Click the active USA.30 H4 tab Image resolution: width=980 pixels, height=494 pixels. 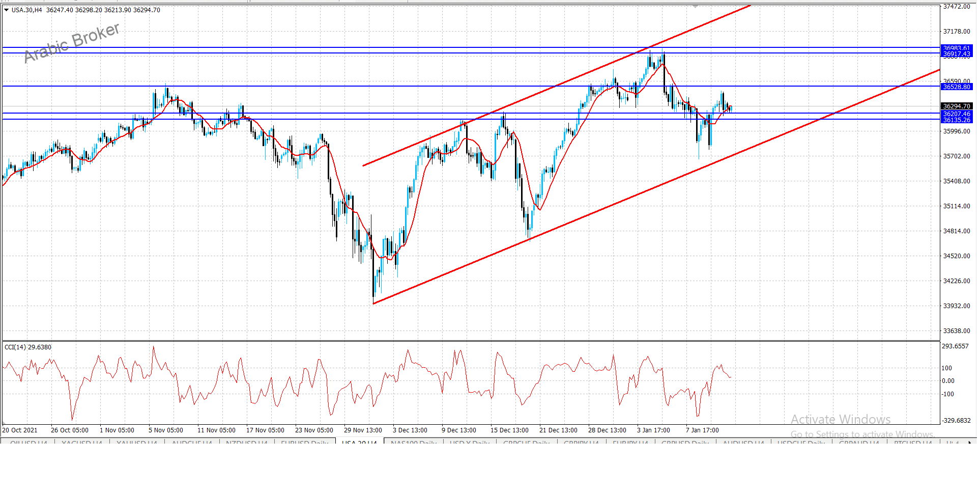point(359,442)
